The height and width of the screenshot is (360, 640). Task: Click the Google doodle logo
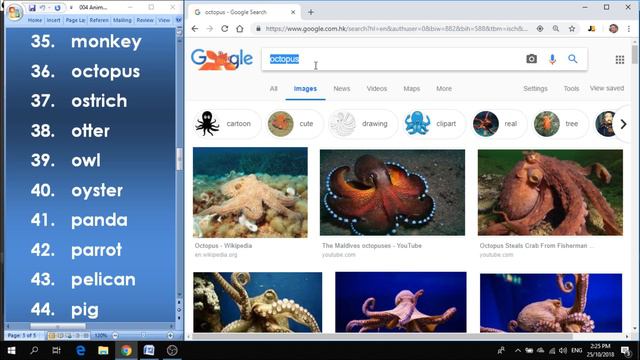[x=222, y=60]
